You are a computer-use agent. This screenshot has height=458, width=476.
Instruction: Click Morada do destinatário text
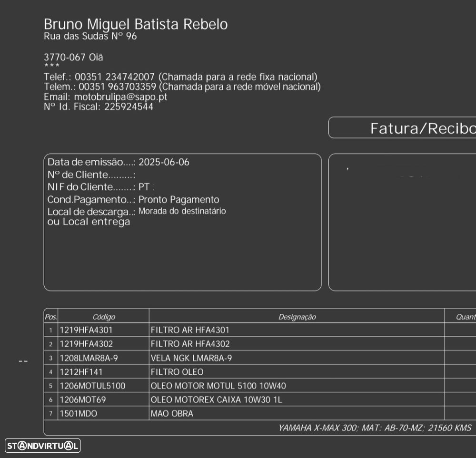(182, 211)
